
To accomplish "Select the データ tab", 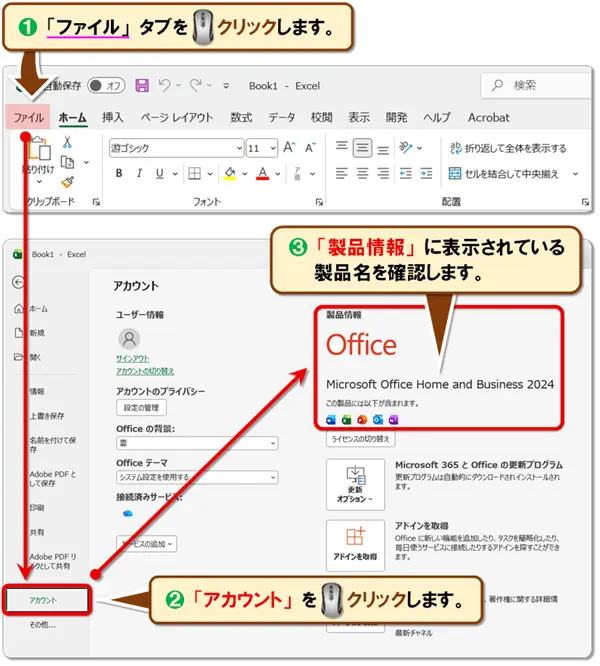I will click(282, 117).
